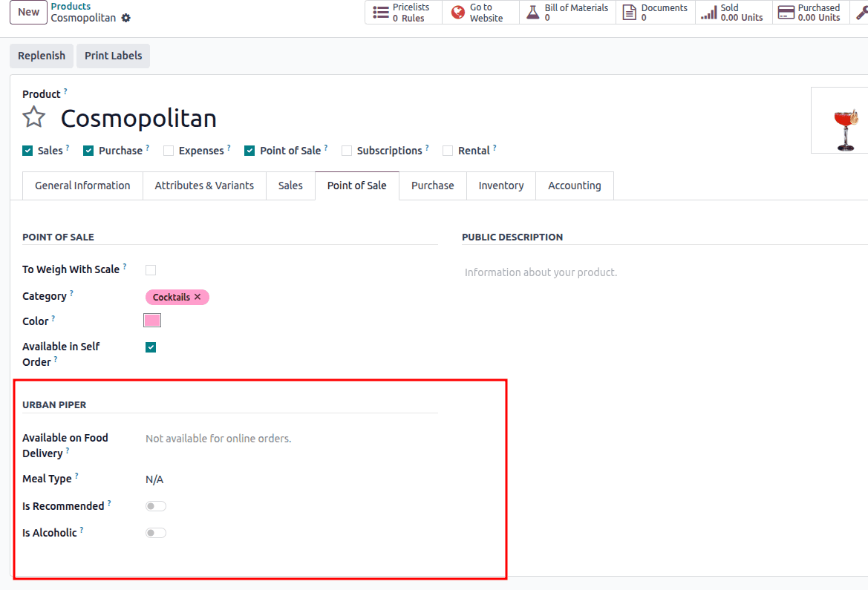Image resolution: width=868 pixels, height=590 pixels.
Task: Click the pink Color swatch
Action: coord(151,320)
